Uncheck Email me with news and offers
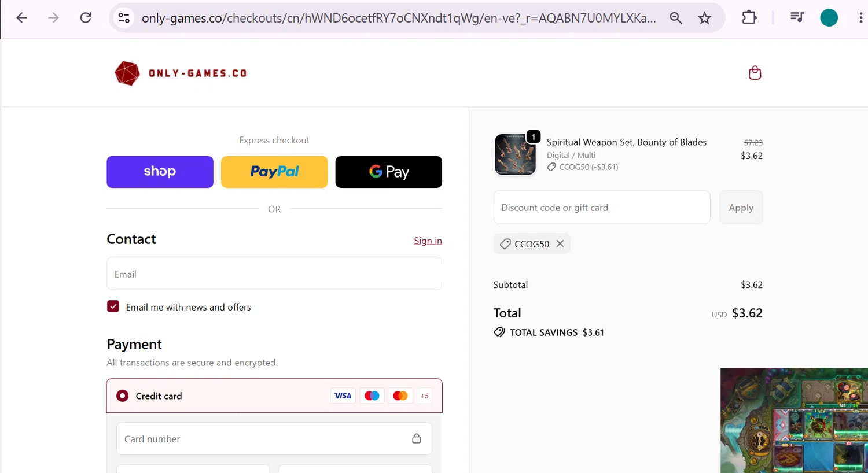This screenshot has height=473, width=868. click(113, 306)
